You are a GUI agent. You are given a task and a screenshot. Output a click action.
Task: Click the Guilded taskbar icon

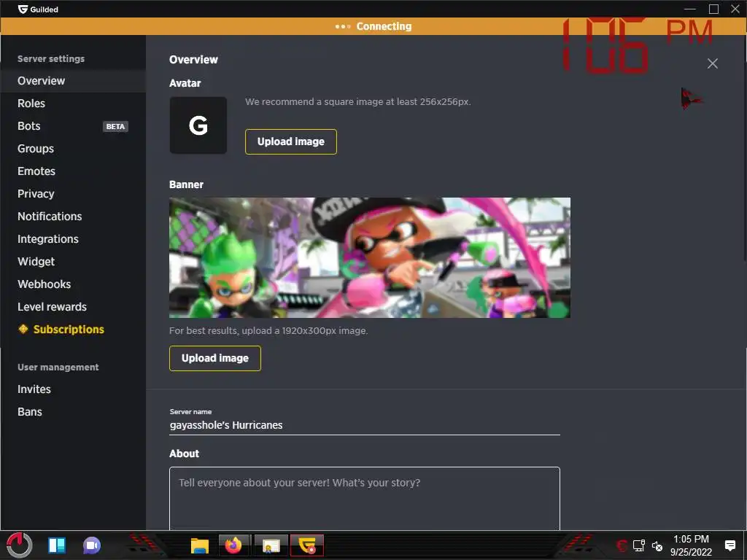(x=307, y=545)
